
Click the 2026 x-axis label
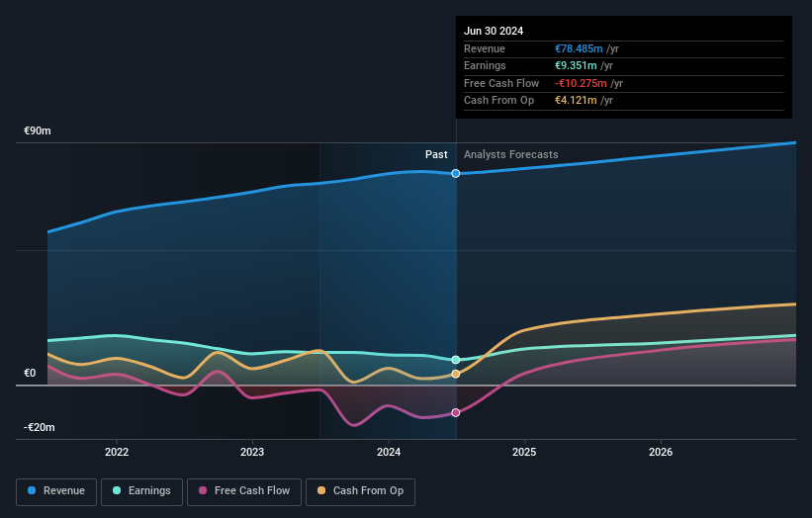pos(661,452)
